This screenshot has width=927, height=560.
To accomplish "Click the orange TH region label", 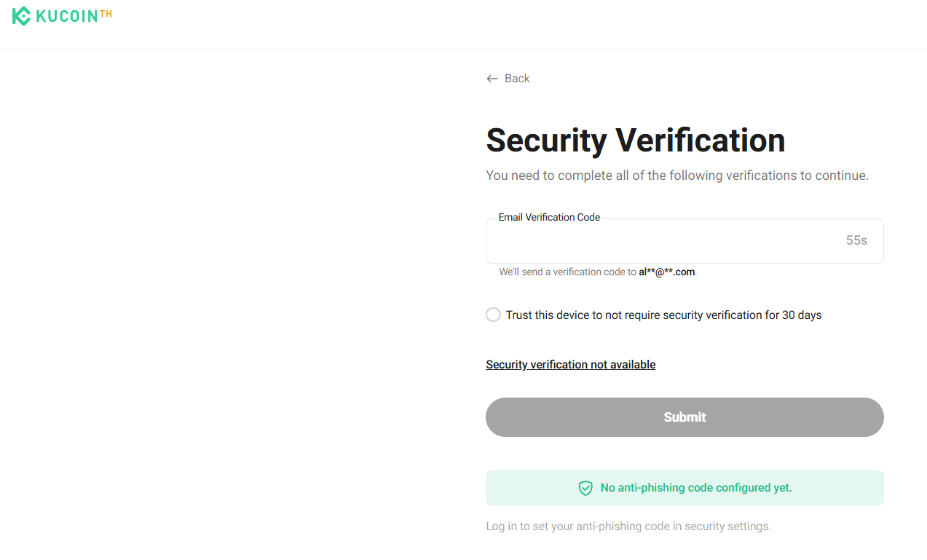I will pos(106,13).
